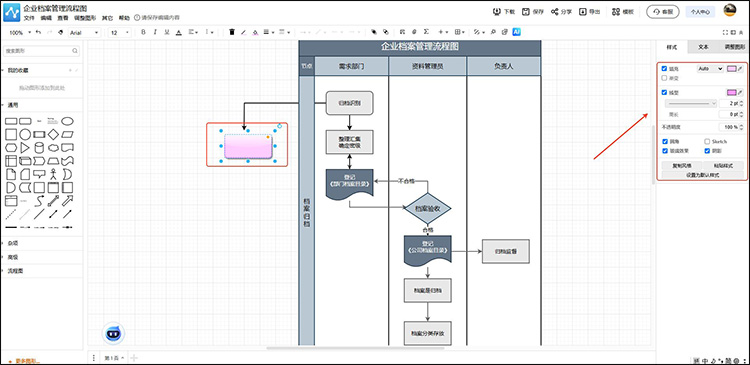Screen dimensions: 750x365
Task: Click the 个人中心 button
Action: click(x=700, y=12)
